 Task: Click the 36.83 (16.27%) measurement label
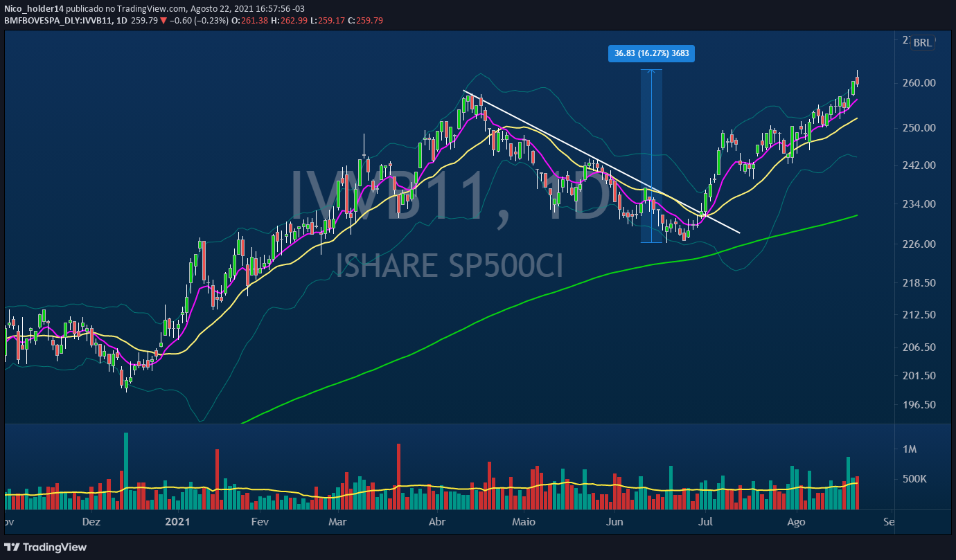[651, 53]
